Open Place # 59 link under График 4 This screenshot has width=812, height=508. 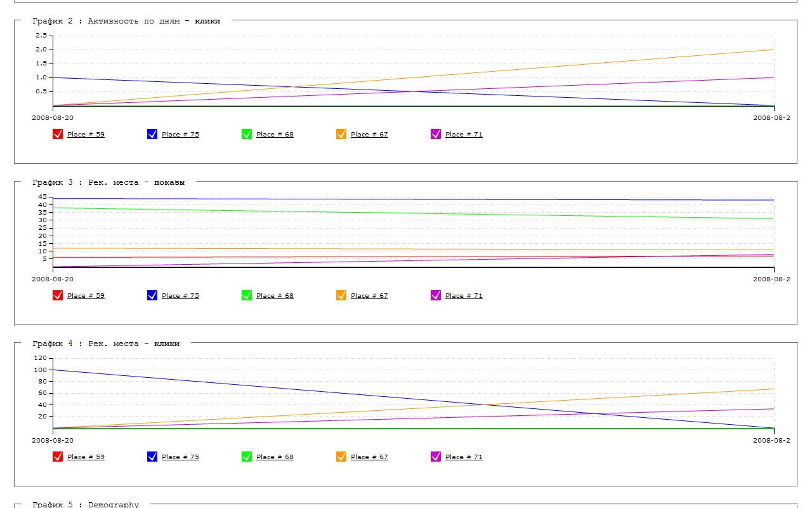(86, 457)
